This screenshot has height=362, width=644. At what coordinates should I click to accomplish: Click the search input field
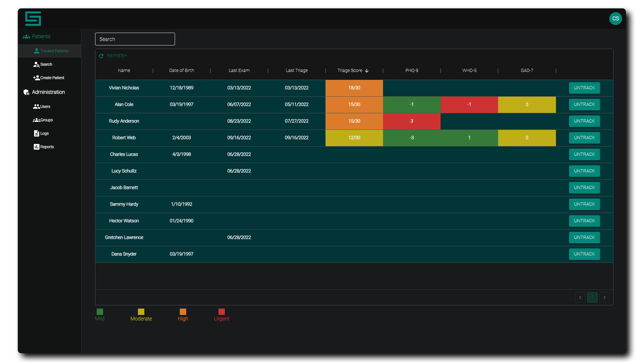click(135, 39)
